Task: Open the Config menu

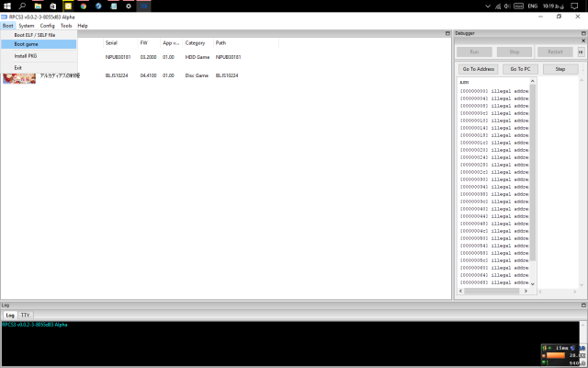Action: tap(47, 26)
